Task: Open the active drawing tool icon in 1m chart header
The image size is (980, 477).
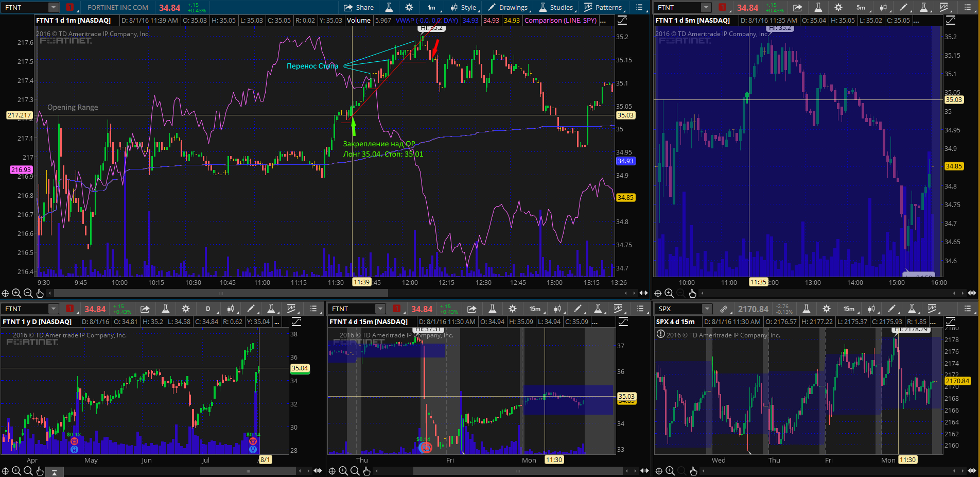Action: [622, 20]
